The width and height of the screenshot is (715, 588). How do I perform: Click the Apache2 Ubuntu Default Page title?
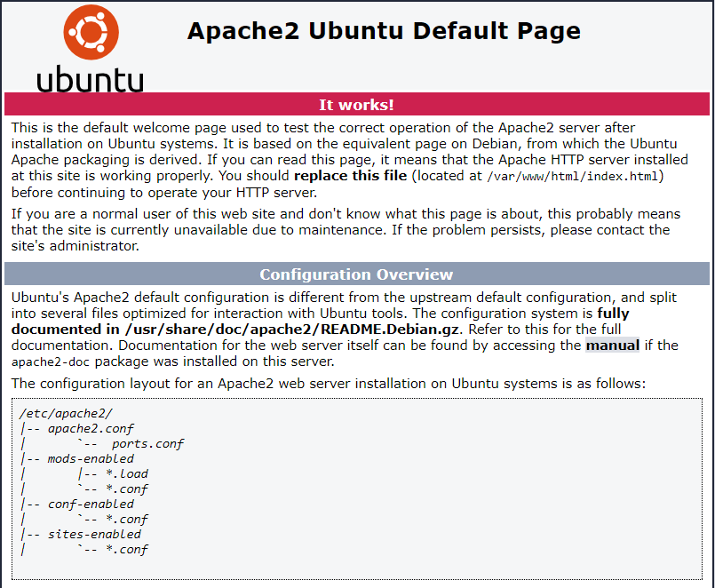tap(383, 30)
